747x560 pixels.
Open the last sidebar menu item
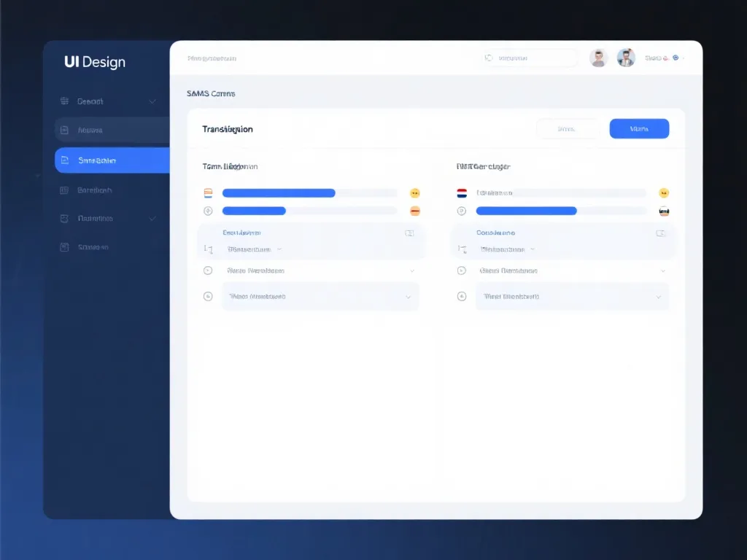tap(93, 247)
